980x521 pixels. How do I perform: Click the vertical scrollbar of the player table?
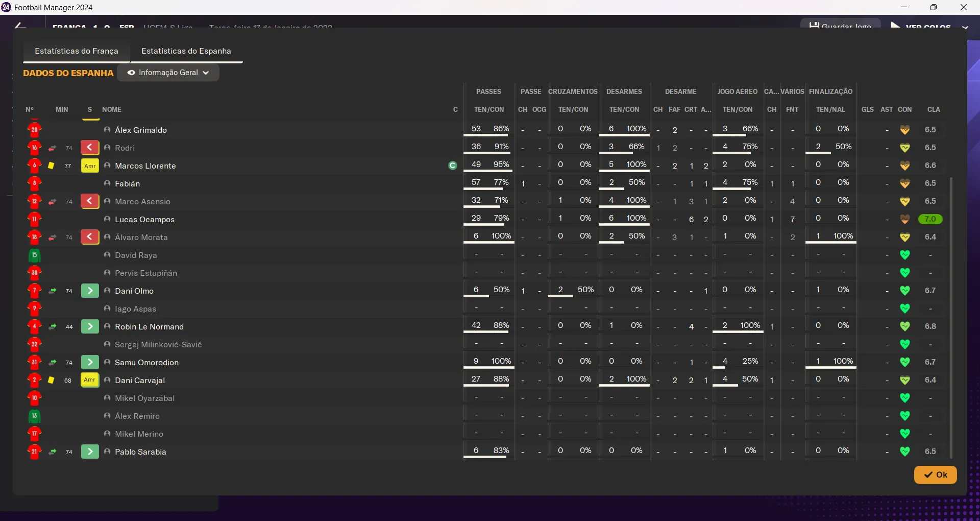[x=951, y=317]
